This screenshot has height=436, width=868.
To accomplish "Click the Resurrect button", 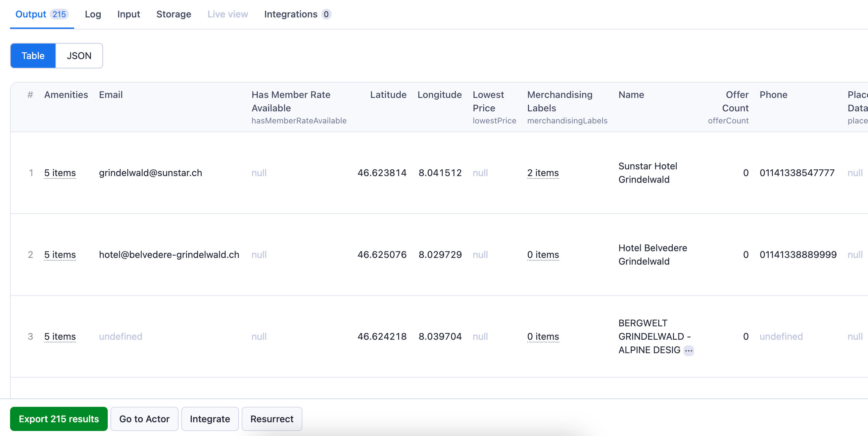I will point(272,419).
